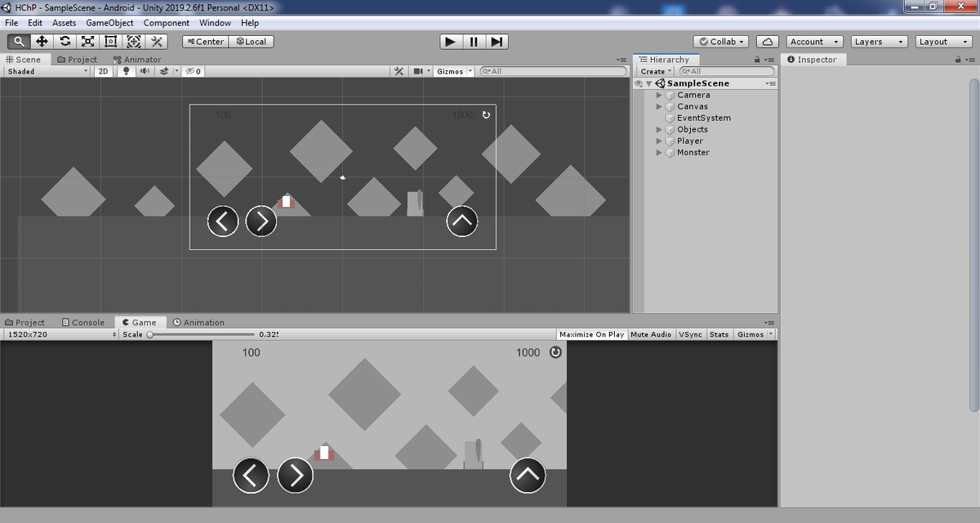The height and width of the screenshot is (523, 980).
Task: Select the Scale tool
Action: tap(87, 42)
